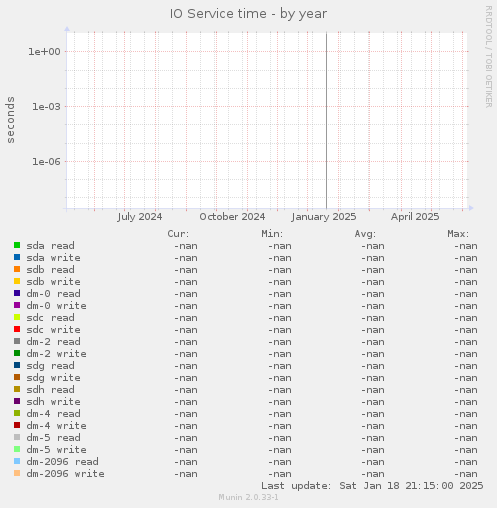
Task: Click the green sda read color swatch
Action: tap(17, 245)
